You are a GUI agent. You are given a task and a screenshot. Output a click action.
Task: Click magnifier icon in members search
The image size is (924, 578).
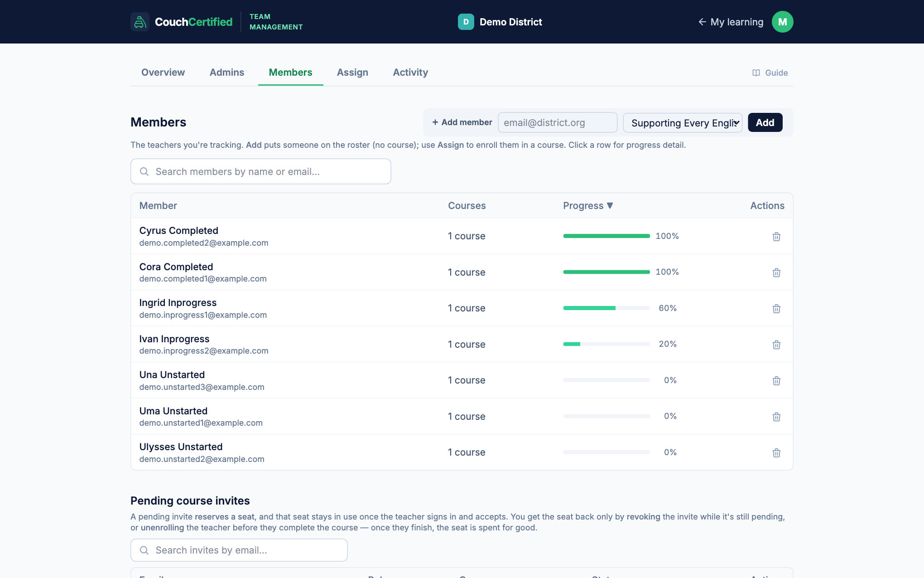click(x=144, y=171)
